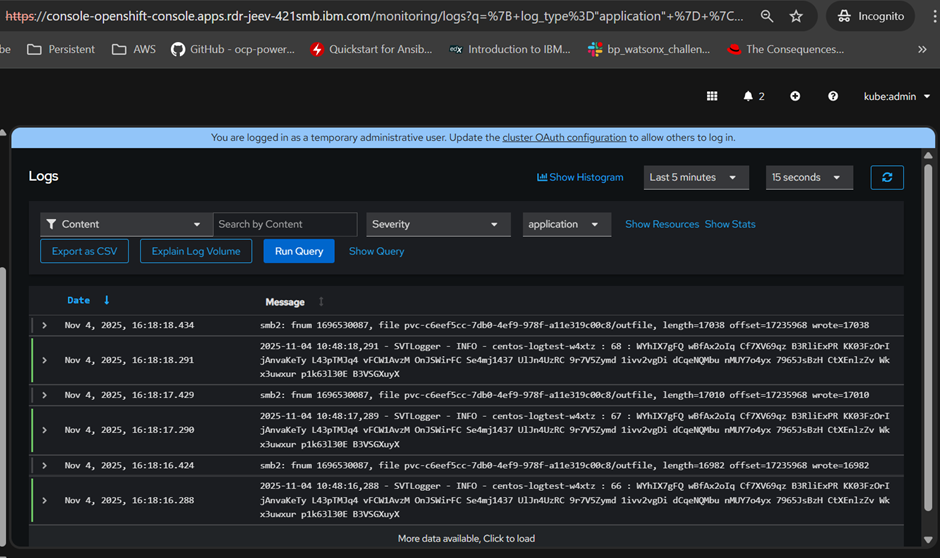Click the browser zoom magnifier icon
The image size is (940, 558).
click(766, 17)
